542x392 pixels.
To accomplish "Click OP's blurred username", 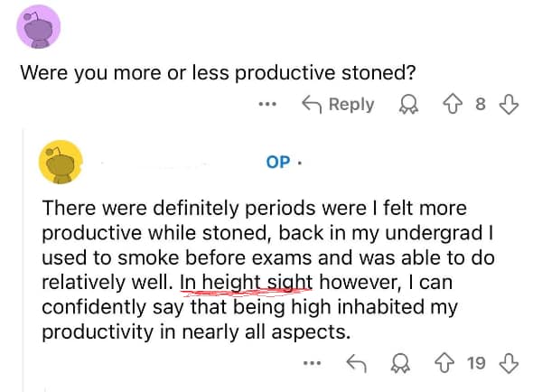I will [x=154, y=163].
